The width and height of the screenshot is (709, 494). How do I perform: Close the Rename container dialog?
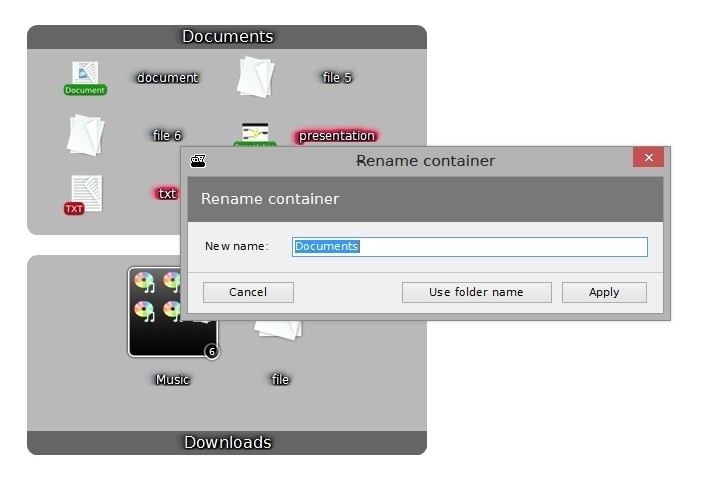click(648, 157)
